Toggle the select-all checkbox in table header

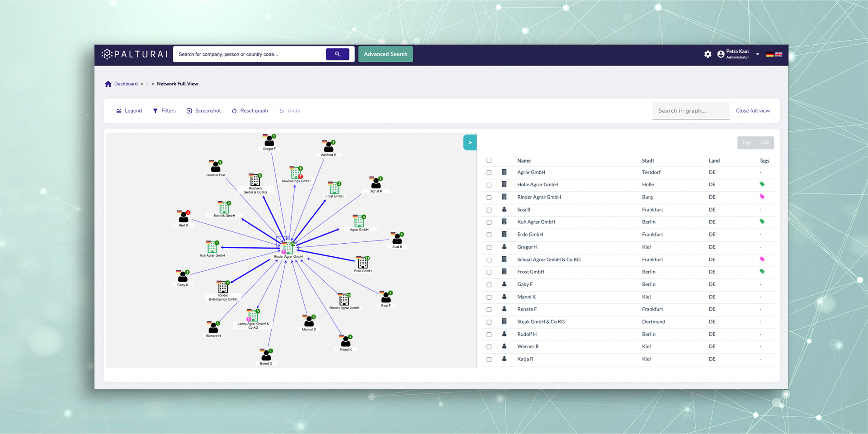(x=489, y=160)
